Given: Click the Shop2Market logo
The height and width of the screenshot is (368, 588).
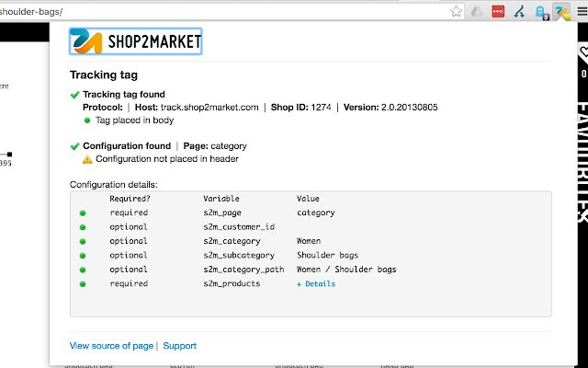Looking at the screenshot, I should coord(136,41).
